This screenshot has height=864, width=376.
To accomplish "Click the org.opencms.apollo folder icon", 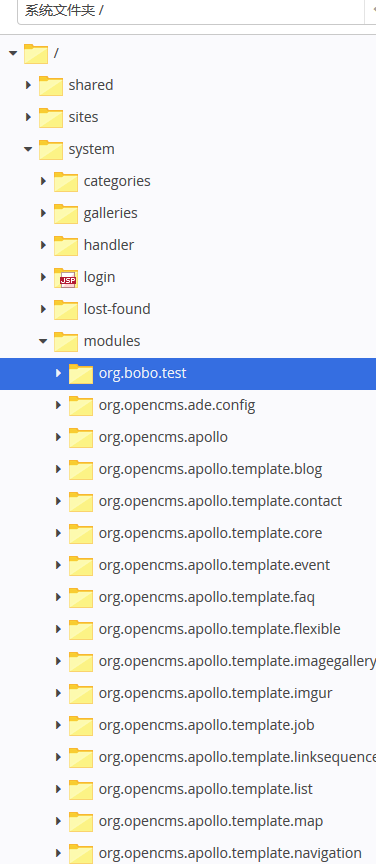I will point(81,438).
